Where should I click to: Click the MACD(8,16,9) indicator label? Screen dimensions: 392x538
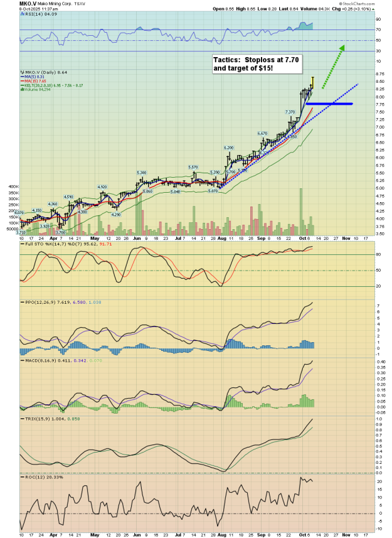pyautogui.click(x=37, y=360)
